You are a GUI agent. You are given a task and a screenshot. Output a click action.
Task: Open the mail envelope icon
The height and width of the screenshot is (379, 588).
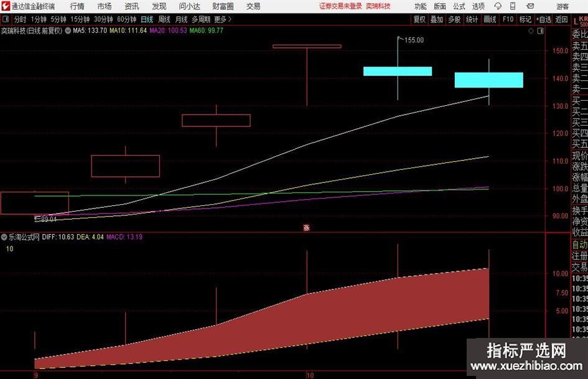click(x=530, y=6)
